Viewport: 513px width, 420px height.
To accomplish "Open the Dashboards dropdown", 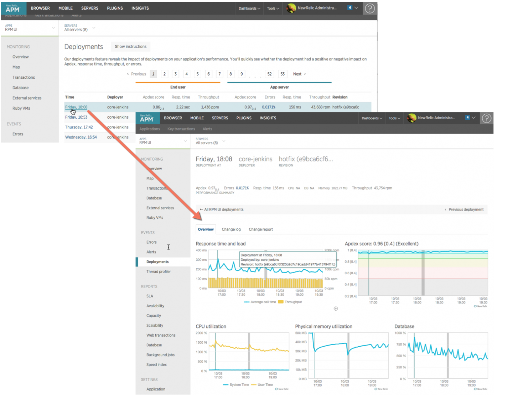I will tap(249, 8).
